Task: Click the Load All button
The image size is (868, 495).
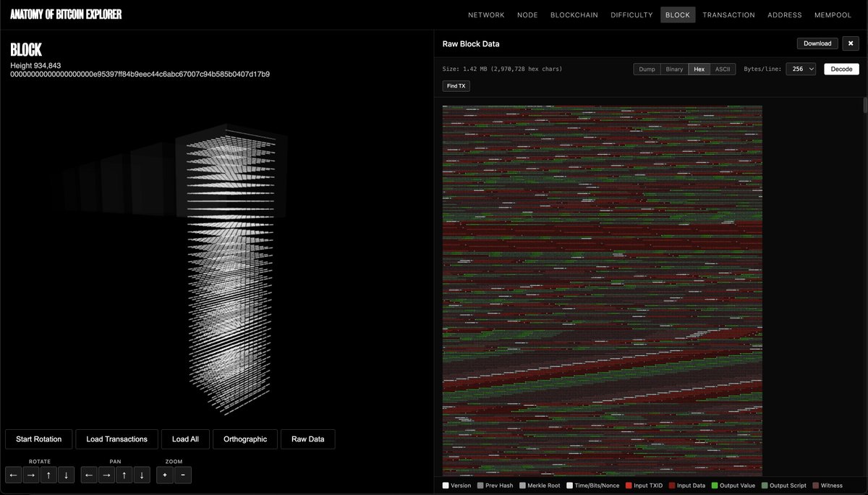Action: (185, 439)
